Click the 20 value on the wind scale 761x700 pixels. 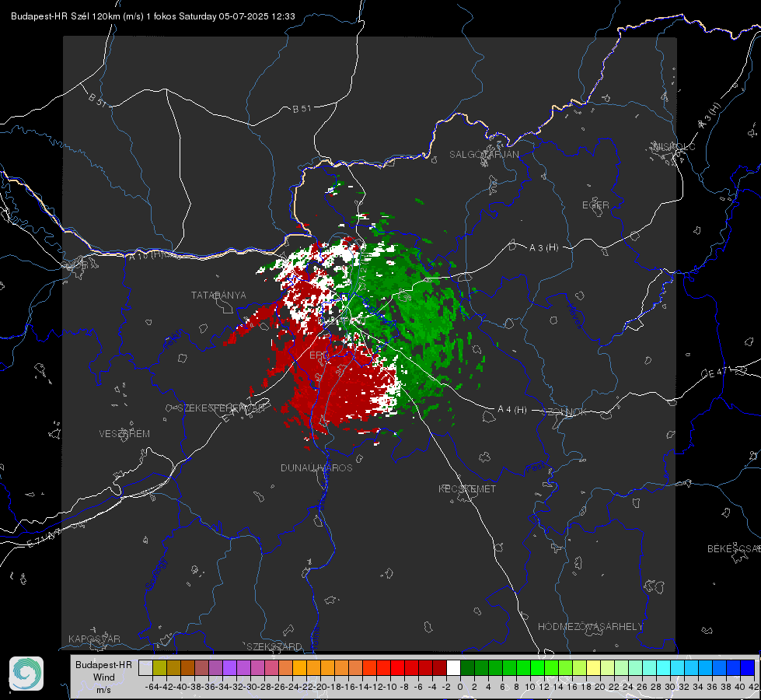click(x=600, y=687)
